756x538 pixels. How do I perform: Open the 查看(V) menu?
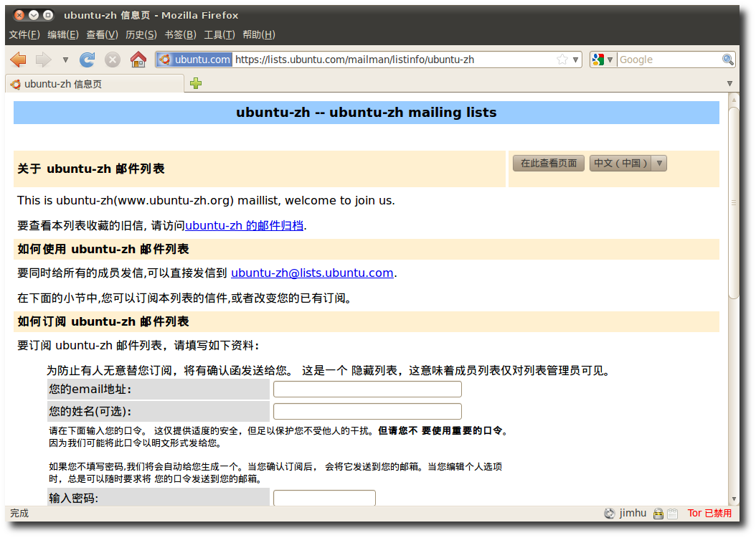[x=103, y=34]
